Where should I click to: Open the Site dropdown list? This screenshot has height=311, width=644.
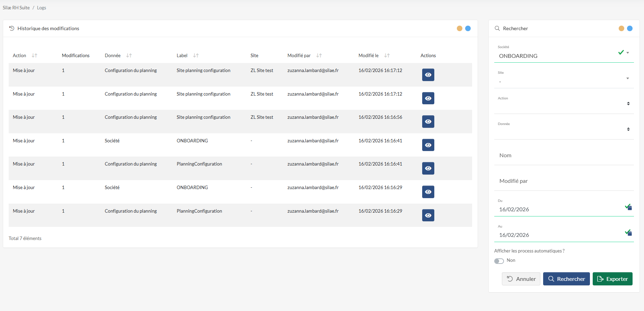pos(628,79)
